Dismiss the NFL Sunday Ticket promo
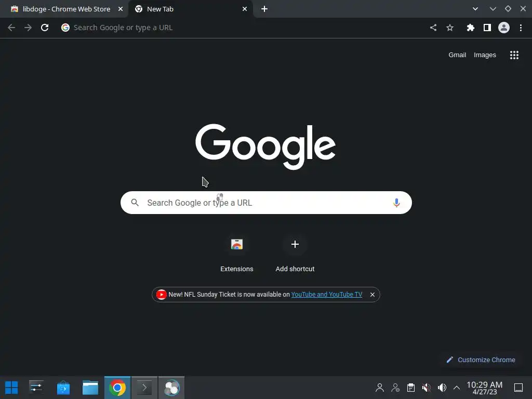This screenshot has width=532, height=399. (372, 295)
